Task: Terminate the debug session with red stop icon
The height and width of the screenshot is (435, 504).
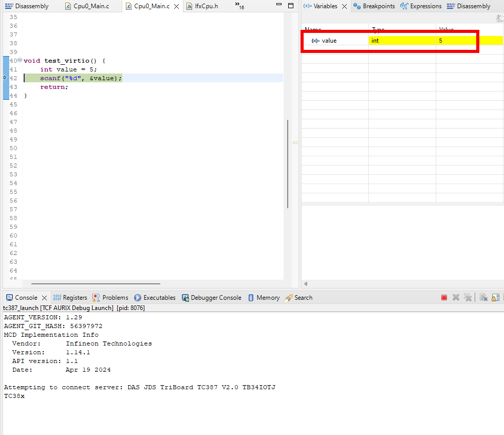Action: (x=444, y=298)
